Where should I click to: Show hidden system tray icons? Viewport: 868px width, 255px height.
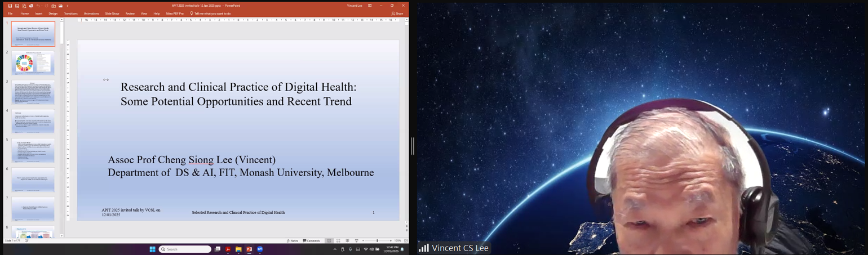(335, 249)
